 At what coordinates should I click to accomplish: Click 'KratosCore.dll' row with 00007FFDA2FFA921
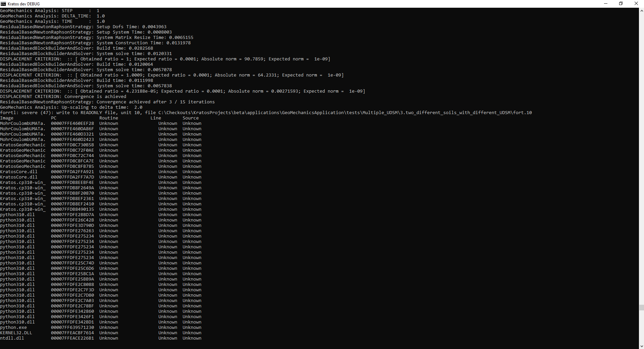point(101,172)
